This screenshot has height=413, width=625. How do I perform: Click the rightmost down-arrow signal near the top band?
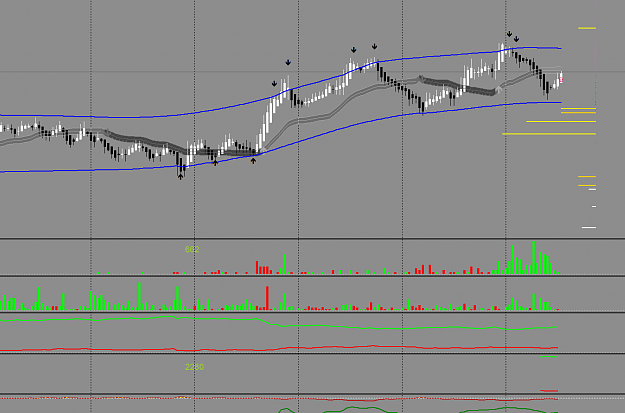coord(516,39)
